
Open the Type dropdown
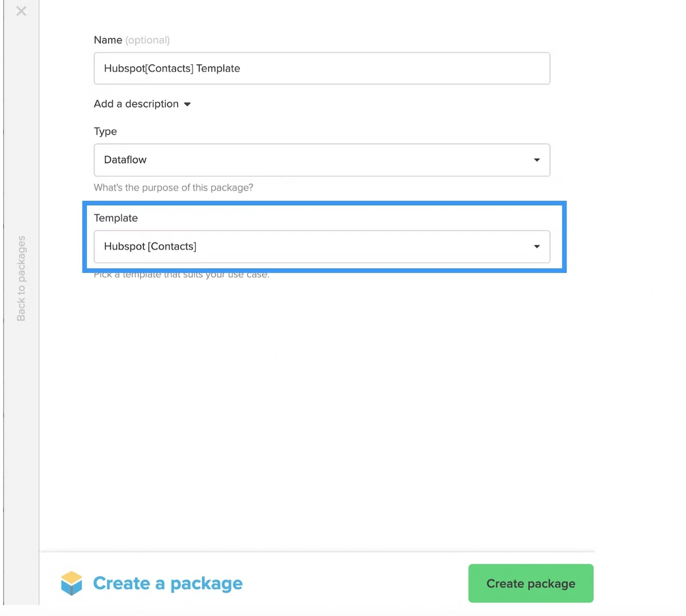322,160
